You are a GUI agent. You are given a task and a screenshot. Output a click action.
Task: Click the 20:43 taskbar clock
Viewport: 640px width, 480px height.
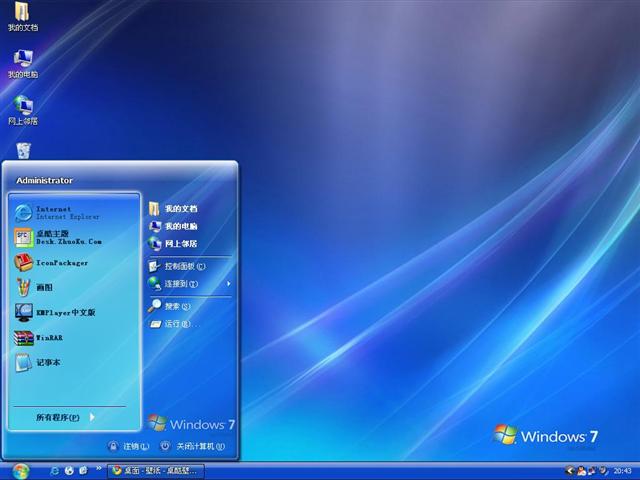tap(622, 471)
